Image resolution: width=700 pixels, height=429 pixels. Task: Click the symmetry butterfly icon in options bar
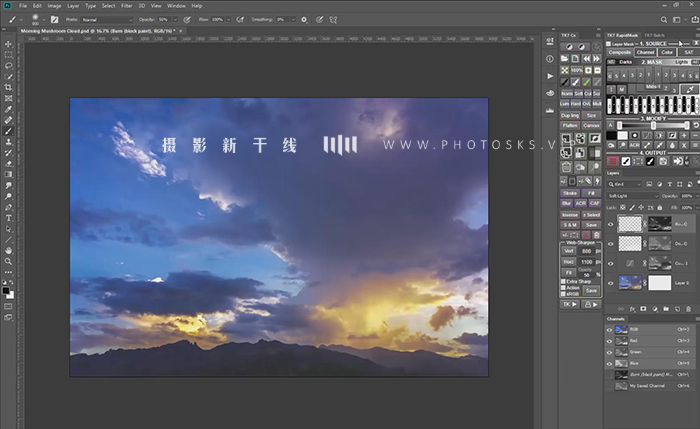pos(333,20)
